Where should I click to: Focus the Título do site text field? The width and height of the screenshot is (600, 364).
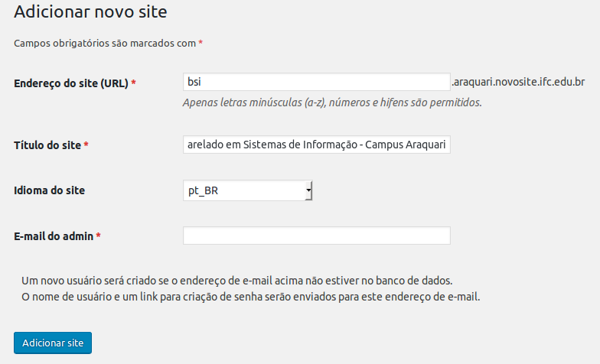316,145
